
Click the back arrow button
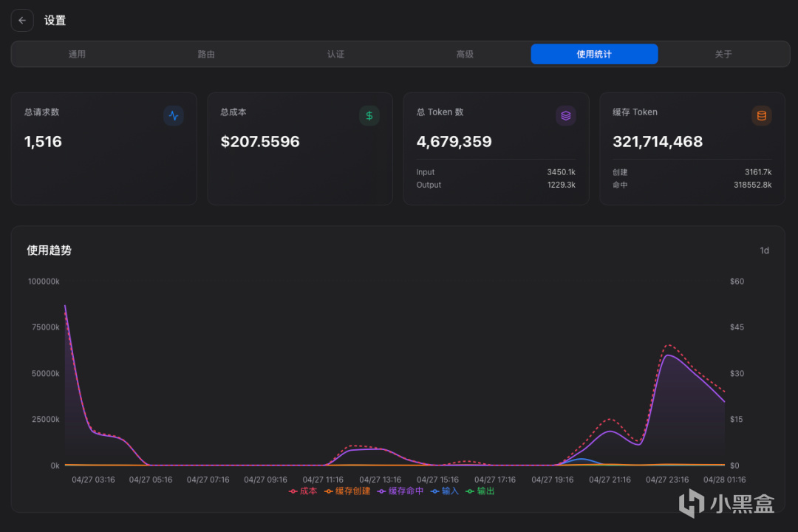[22, 21]
